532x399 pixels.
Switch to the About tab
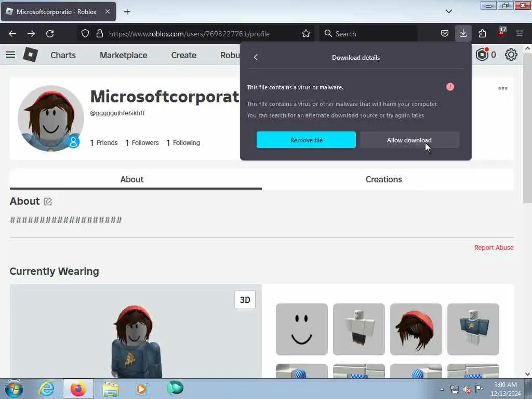tap(136, 179)
